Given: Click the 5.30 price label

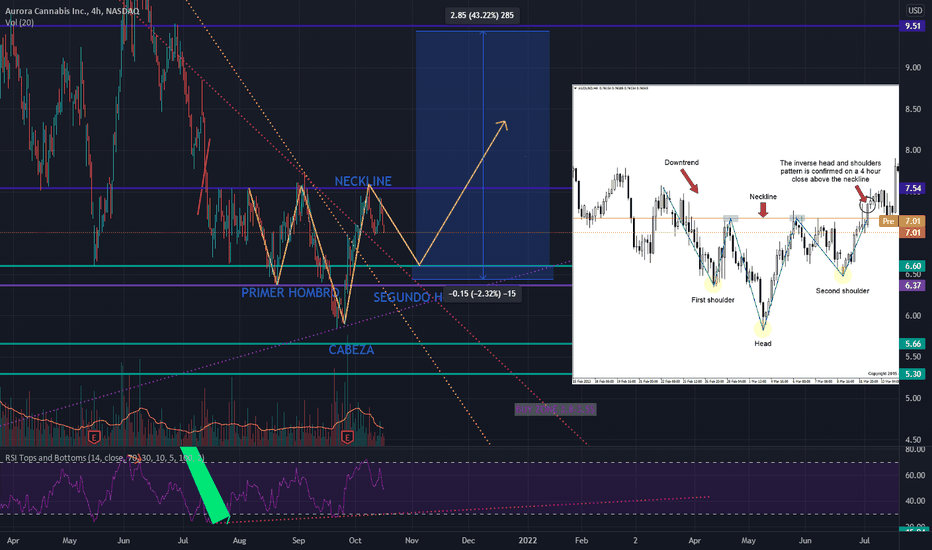Looking at the screenshot, I should [x=913, y=374].
